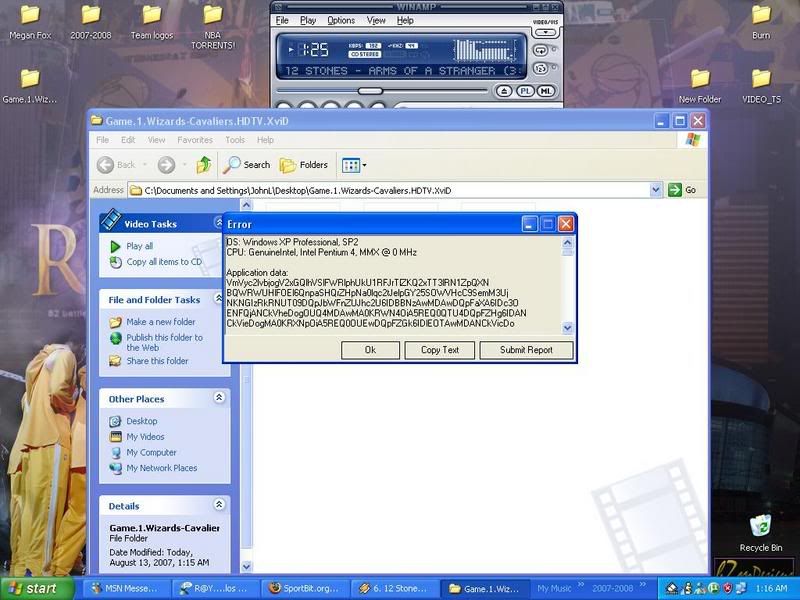Viewport: 800px width, 600px height.
Task: Open the New Folder desktop icon
Action: 700,86
